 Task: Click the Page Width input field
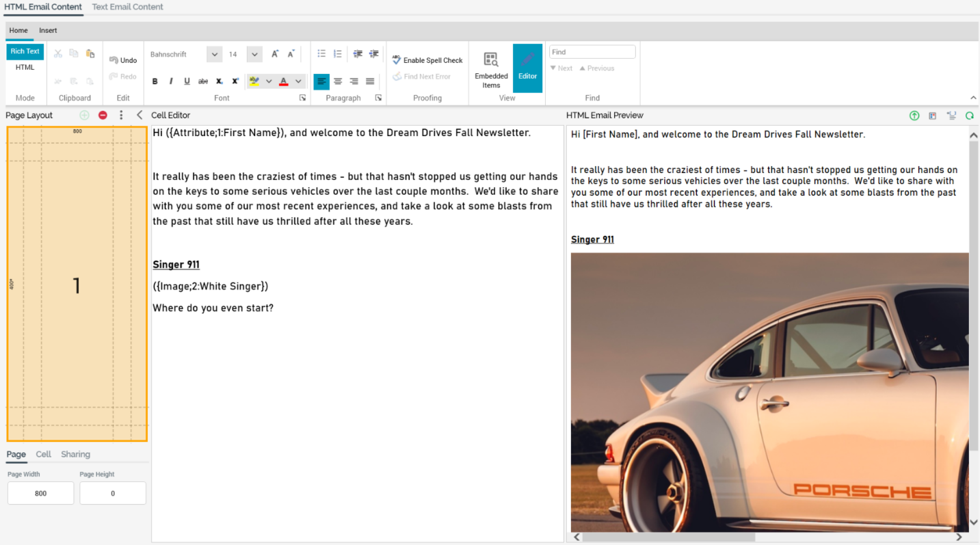click(40, 493)
